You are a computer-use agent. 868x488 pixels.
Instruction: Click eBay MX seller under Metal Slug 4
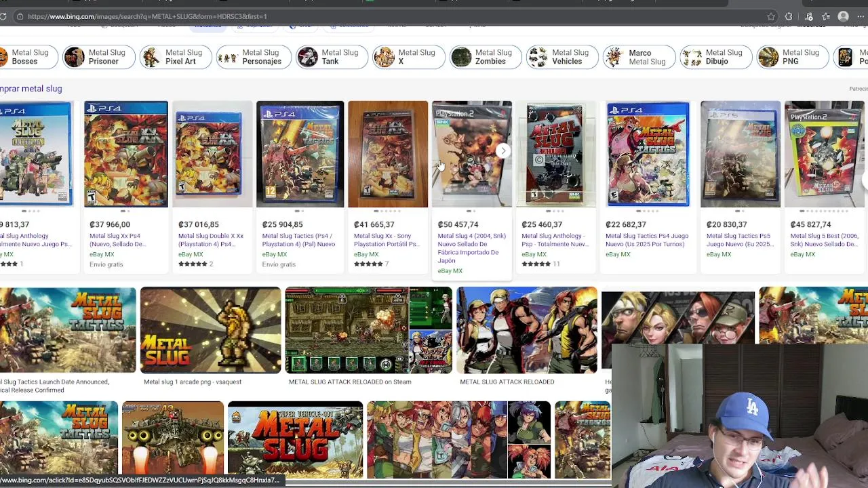pos(450,271)
